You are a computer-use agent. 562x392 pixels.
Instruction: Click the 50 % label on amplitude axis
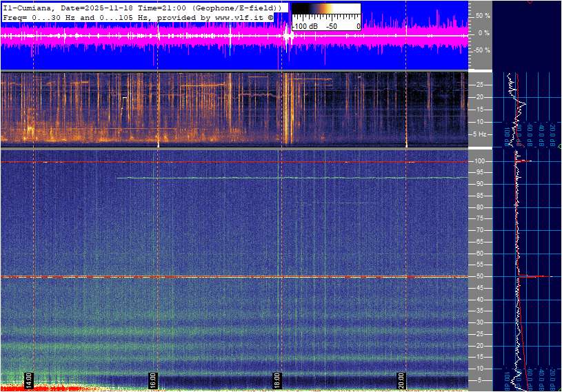point(483,15)
